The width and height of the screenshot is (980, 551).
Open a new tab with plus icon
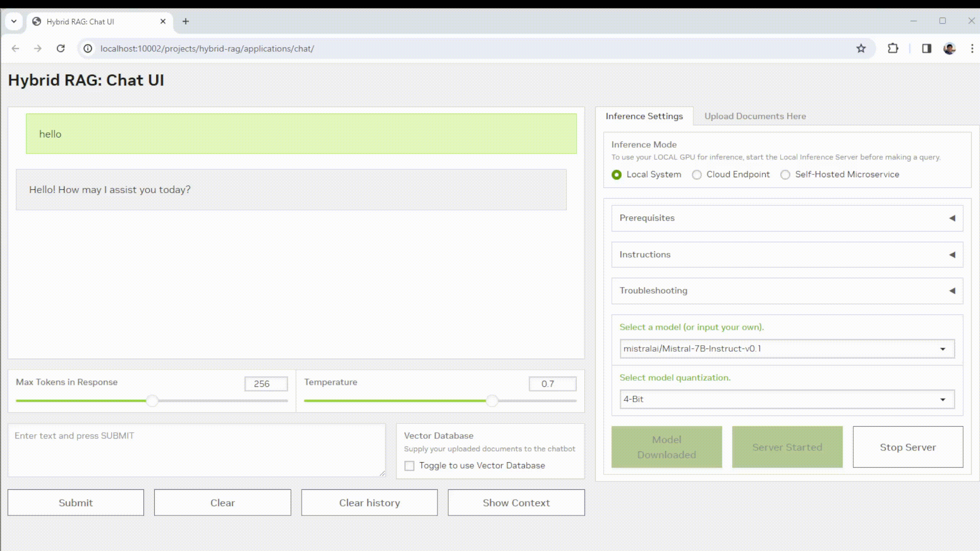click(x=186, y=21)
